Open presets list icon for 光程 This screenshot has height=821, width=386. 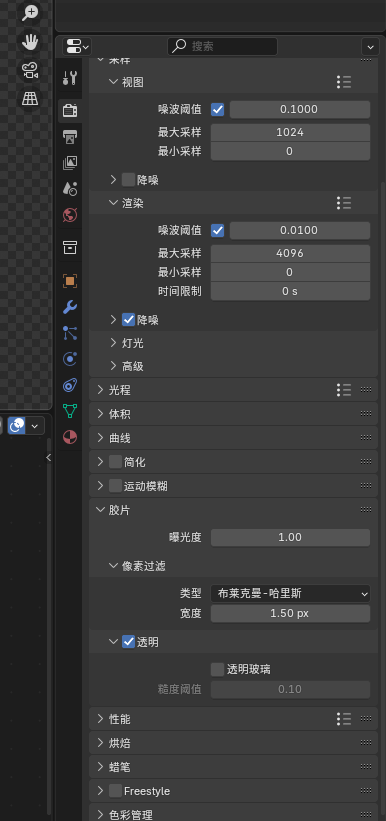pos(344,390)
